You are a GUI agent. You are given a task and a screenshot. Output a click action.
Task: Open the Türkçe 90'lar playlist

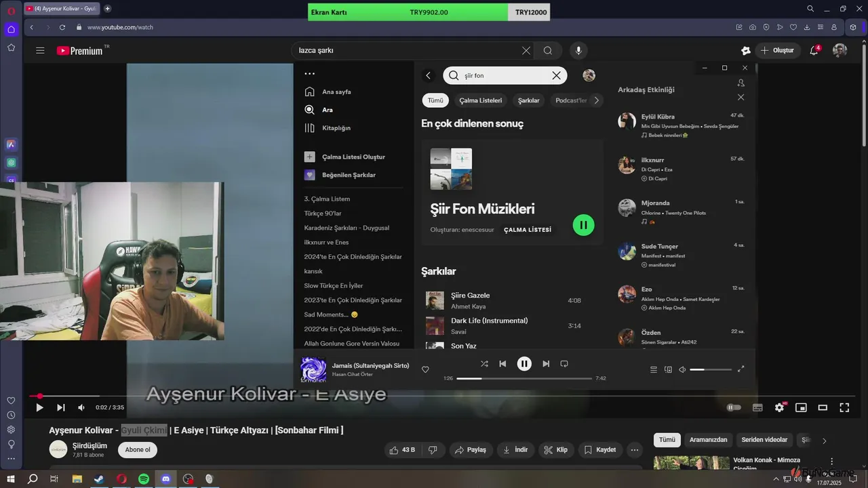(x=323, y=213)
